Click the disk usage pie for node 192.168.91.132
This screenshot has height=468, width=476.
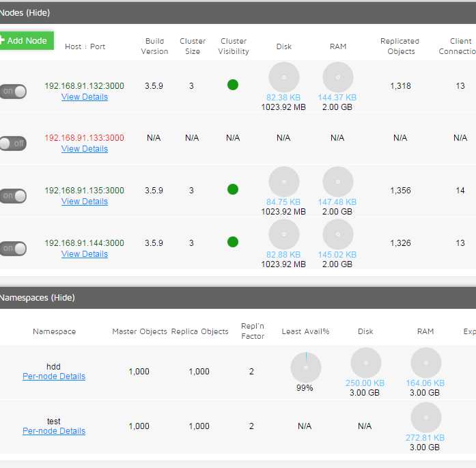coord(284,77)
